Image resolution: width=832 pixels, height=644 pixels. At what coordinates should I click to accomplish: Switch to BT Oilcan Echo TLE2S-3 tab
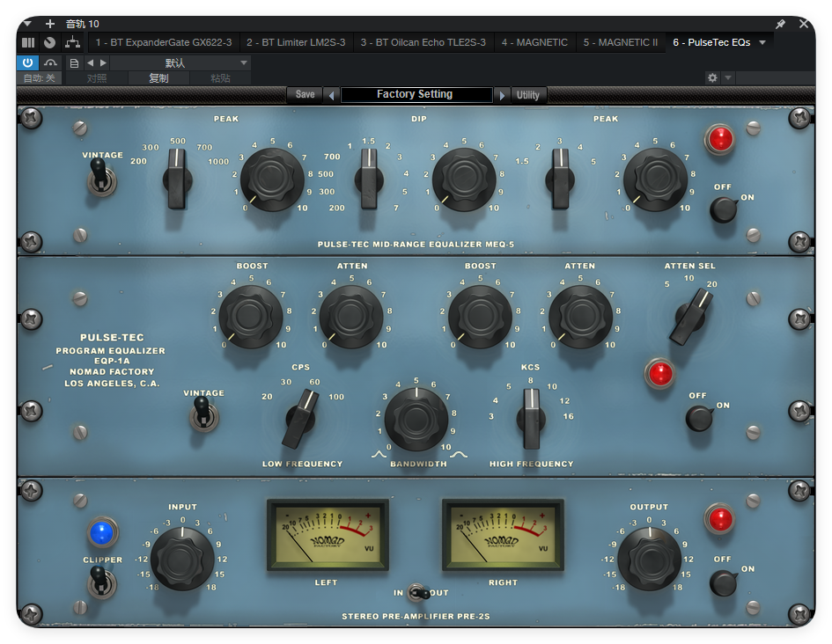pyautogui.click(x=423, y=42)
